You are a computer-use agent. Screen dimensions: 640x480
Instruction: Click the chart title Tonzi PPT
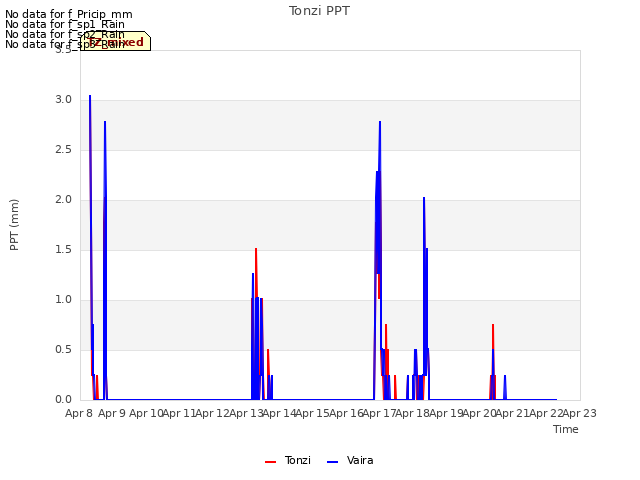pos(319,11)
